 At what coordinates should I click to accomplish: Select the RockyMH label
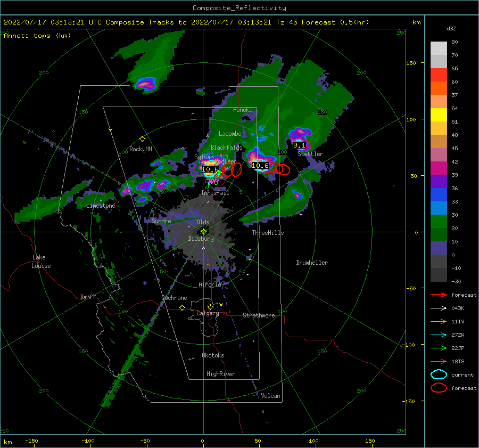tap(141, 149)
